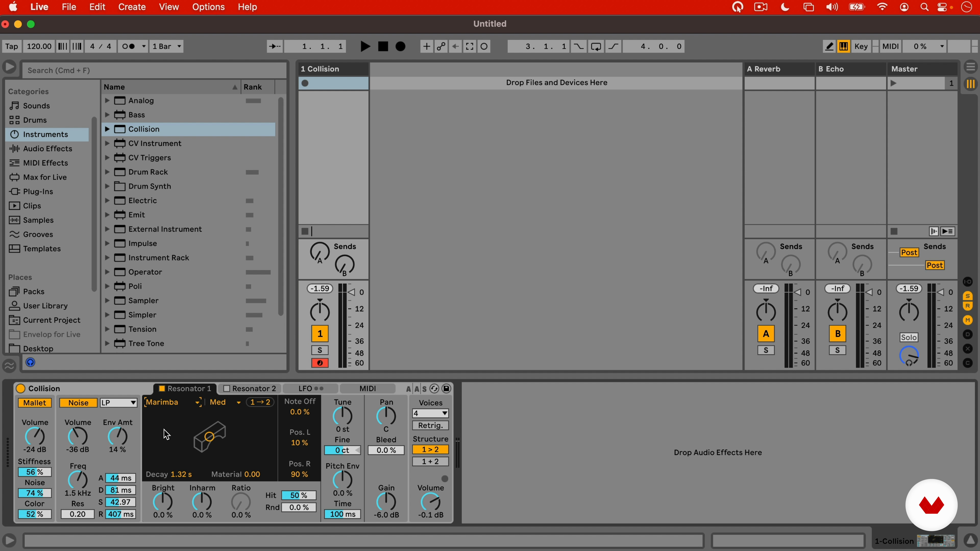Launch Master scene 1
This screenshot has width=980, height=551.
[894, 83]
